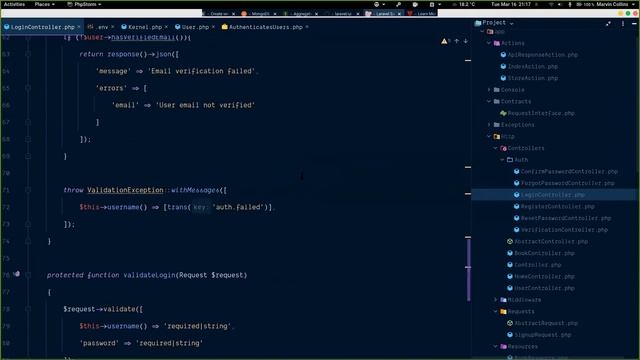Collapse the app folder
This screenshot has width=640, height=360.
coord(482,31)
